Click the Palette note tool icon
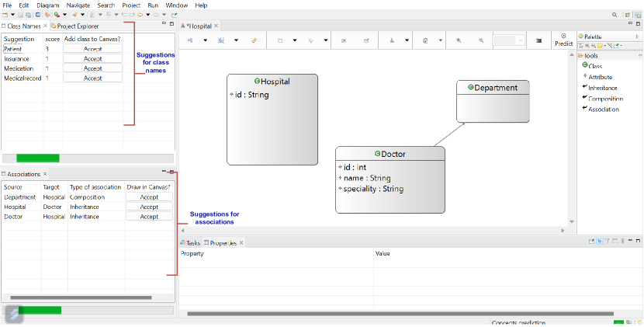Viewport: 644px width, 327px height. click(600, 46)
